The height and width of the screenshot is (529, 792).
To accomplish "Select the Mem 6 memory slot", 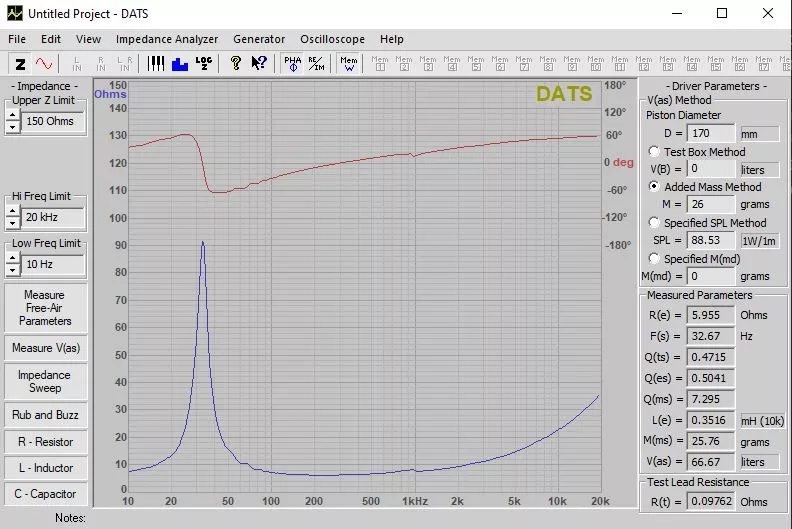I will [500, 64].
